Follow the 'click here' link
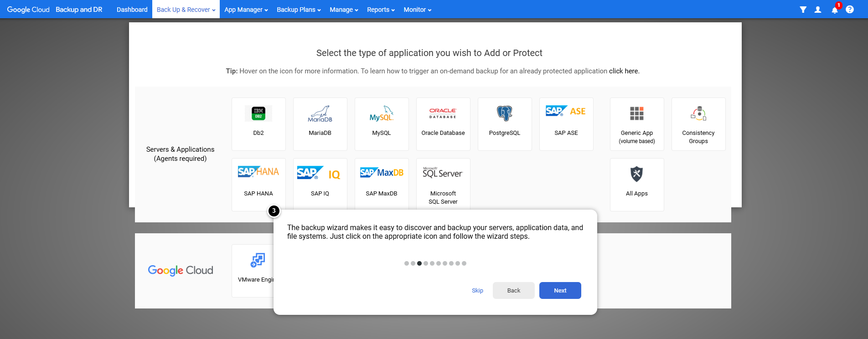 pos(624,71)
